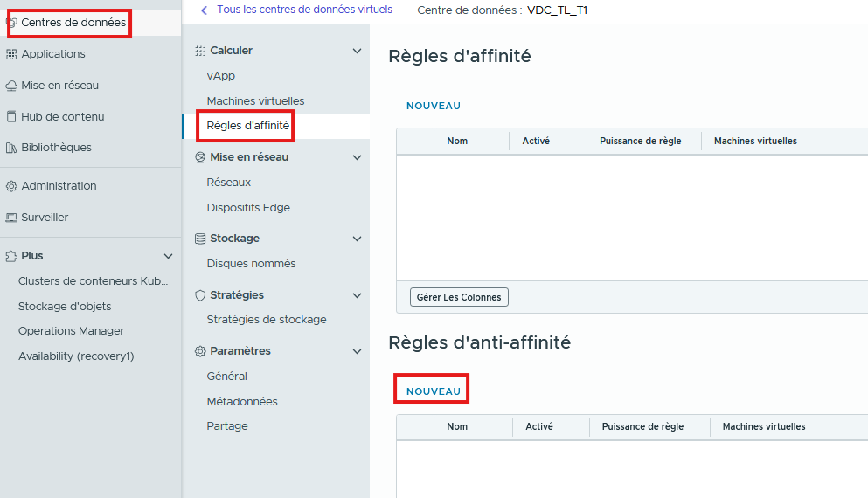
Task: Sort affinity table by Nom column header
Action: point(457,141)
